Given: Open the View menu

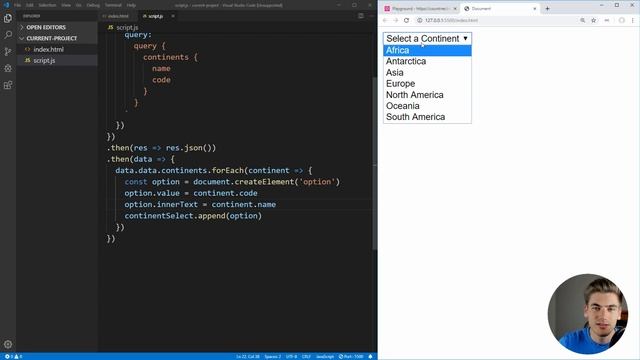Looking at the screenshot, I should click(x=66, y=5).
